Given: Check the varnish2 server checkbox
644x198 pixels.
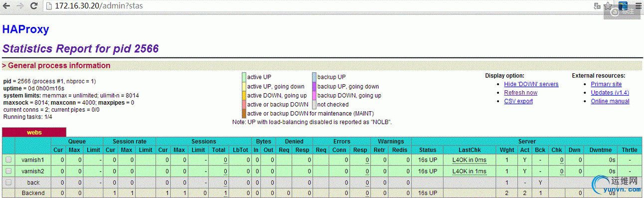Looking at the screenshot, I should point(8,171).
